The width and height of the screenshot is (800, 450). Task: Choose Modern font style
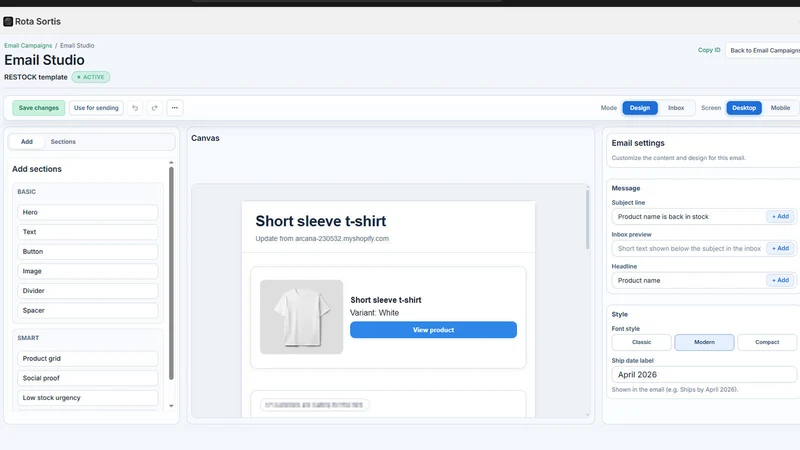tap(704, 342)
